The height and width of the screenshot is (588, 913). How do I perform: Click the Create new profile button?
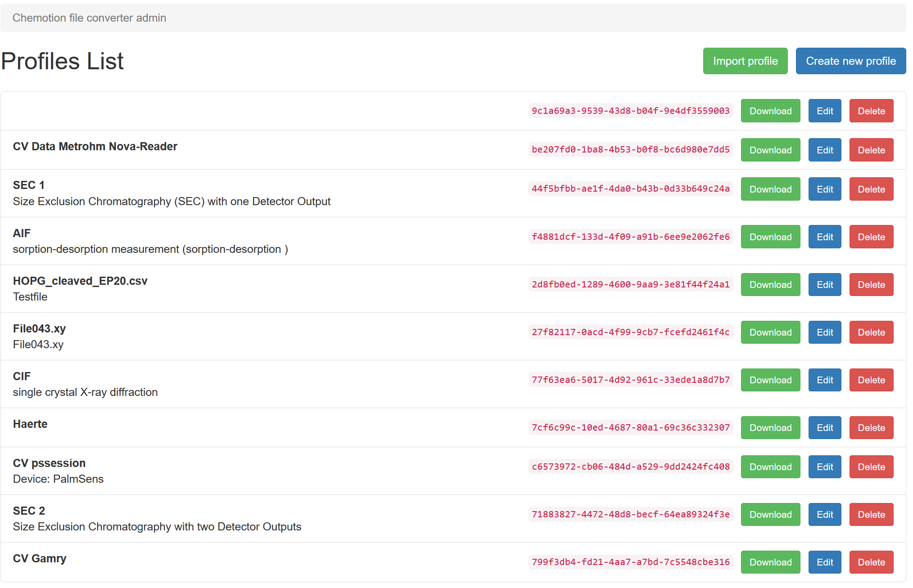851,61
